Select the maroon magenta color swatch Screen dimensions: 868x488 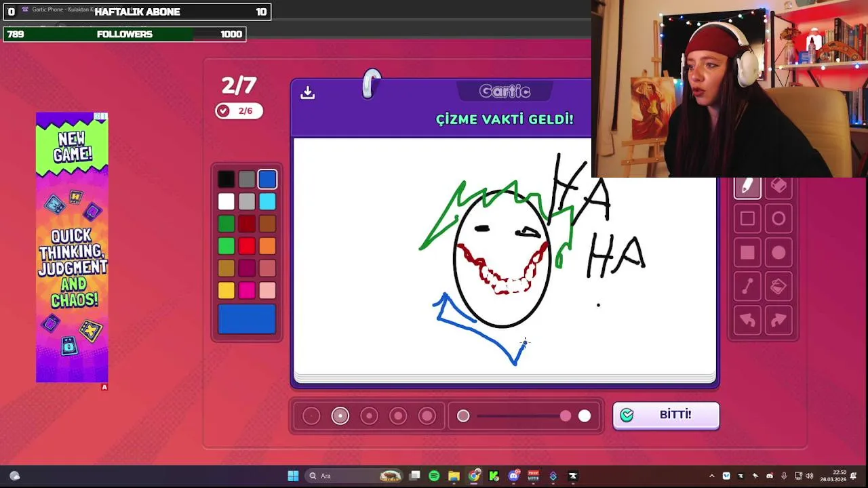point(247,268)
